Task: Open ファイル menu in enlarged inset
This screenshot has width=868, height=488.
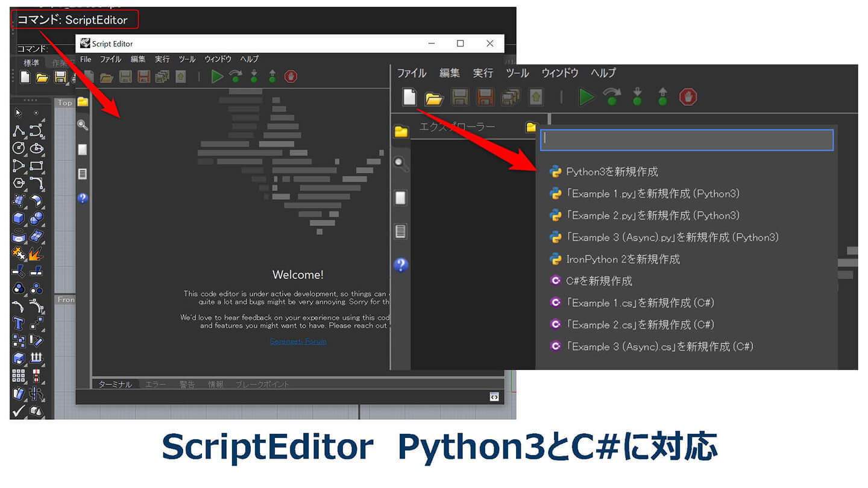Action: pos(412,73)
